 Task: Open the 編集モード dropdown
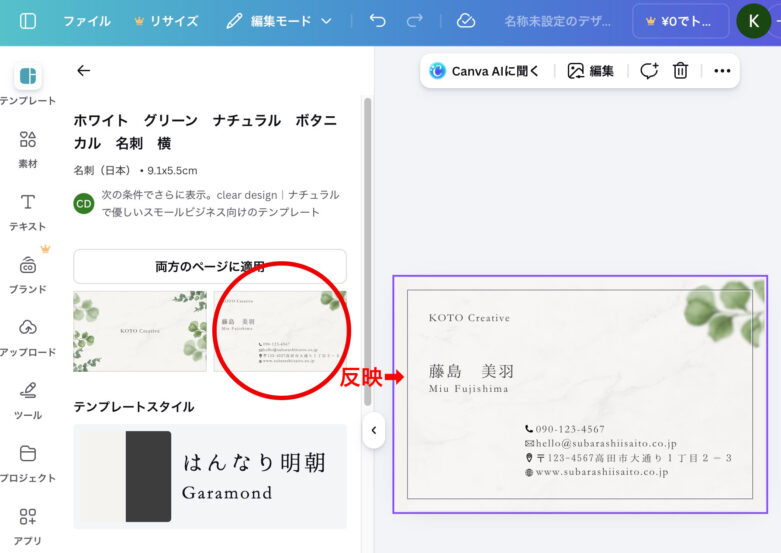click(279, 21)
